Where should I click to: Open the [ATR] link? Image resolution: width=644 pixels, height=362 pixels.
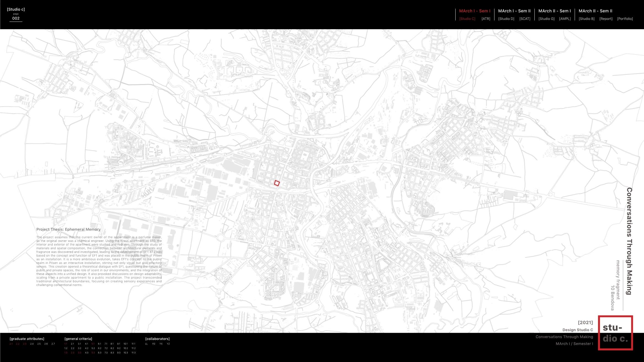486,19
